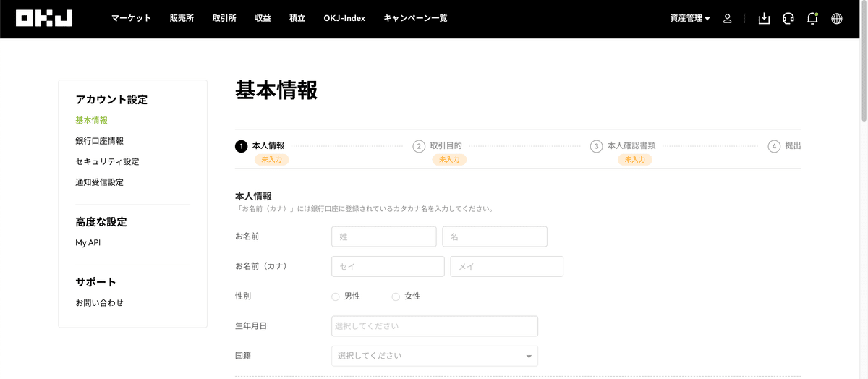
Task: Click the 生年月日 field label
Action: tap(251, 326)
